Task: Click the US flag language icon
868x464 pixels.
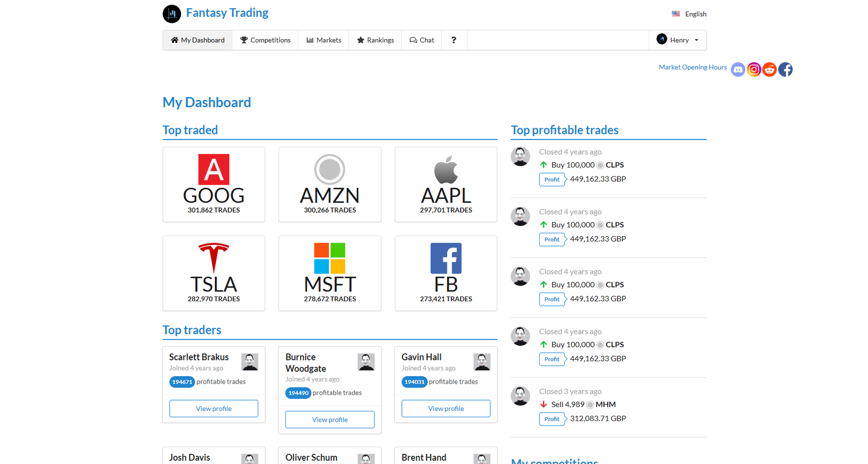Action: [675, 14]
